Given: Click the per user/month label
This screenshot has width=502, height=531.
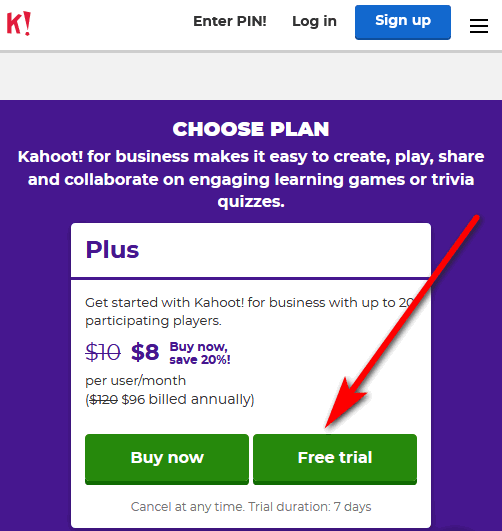Looking at the screenshot, I should click(135, 380).
